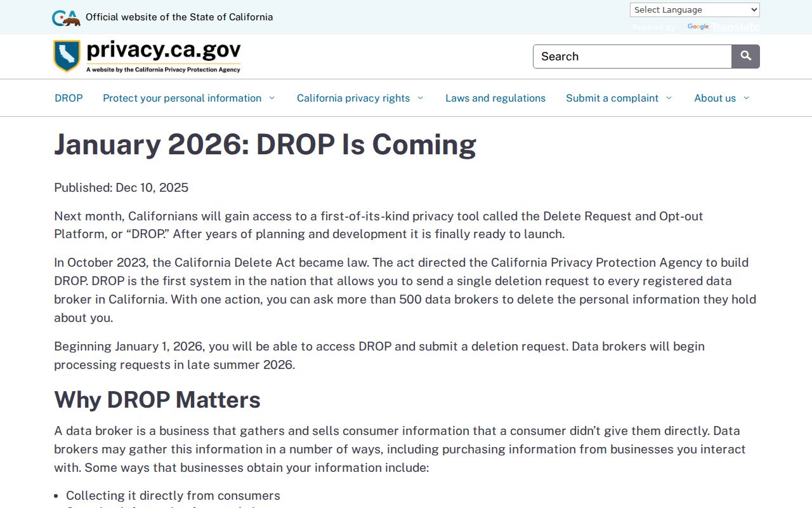Click into the Search input field
Viewport: 812px width, 508px height.
tap(632, 57)
